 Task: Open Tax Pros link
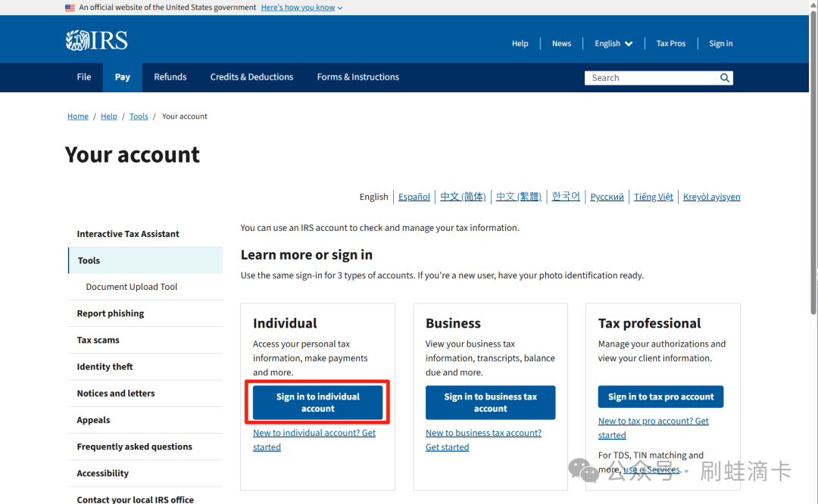click(x=671, y=43)
